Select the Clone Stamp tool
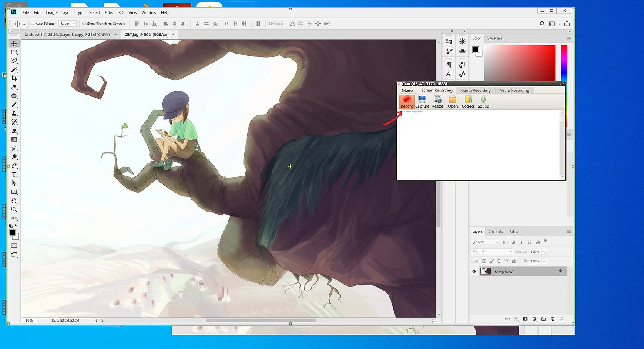Viewport: 644px width, 349px height. pos(14,113)
